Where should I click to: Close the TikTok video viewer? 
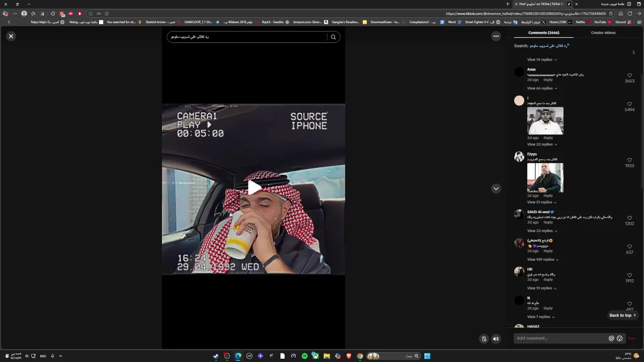click(x=11, y=36)
